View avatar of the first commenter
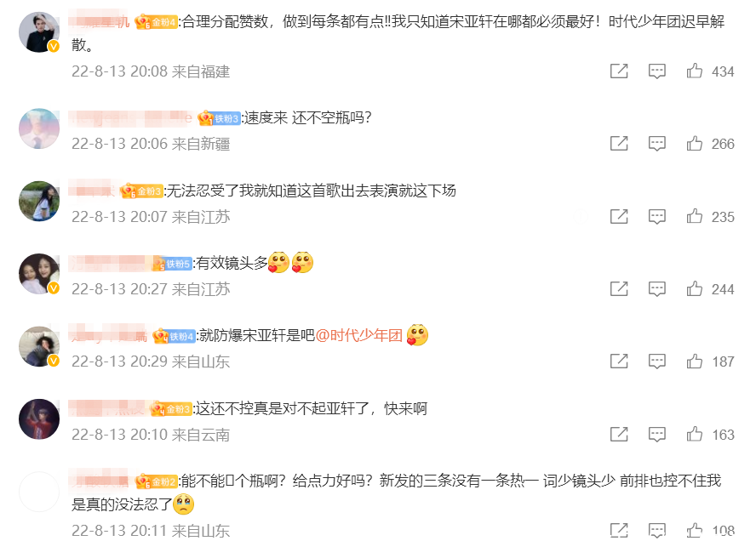 (39, 32)
